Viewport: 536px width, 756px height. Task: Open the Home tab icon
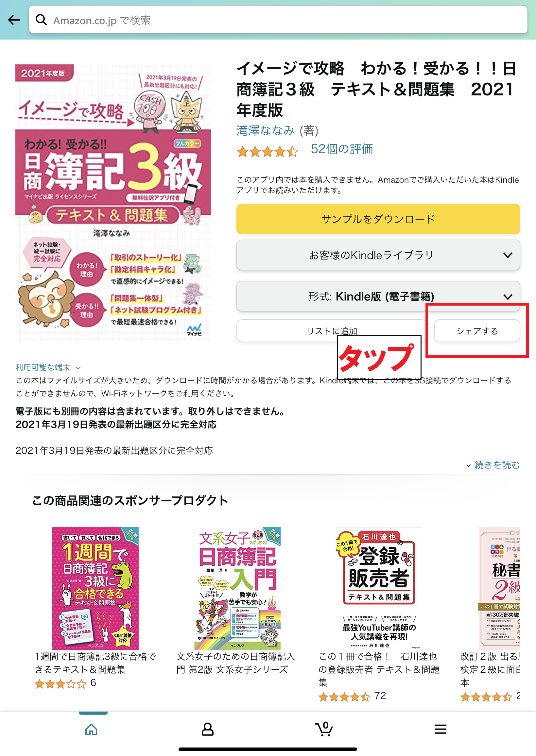point(92,729)
